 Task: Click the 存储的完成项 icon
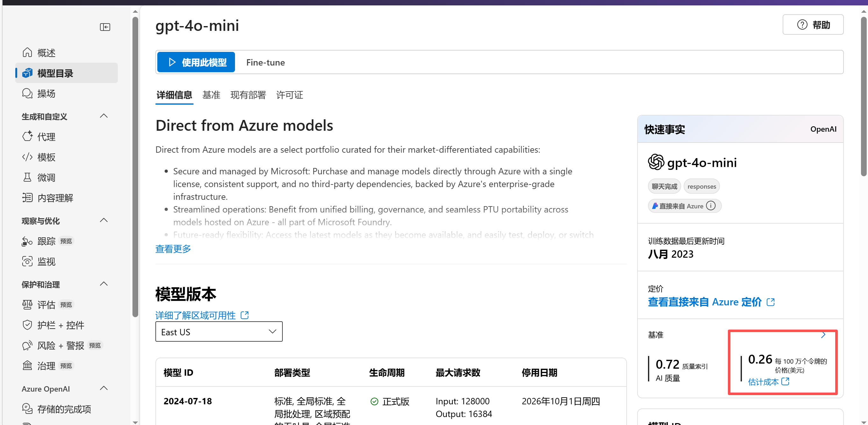click(27, 409)
